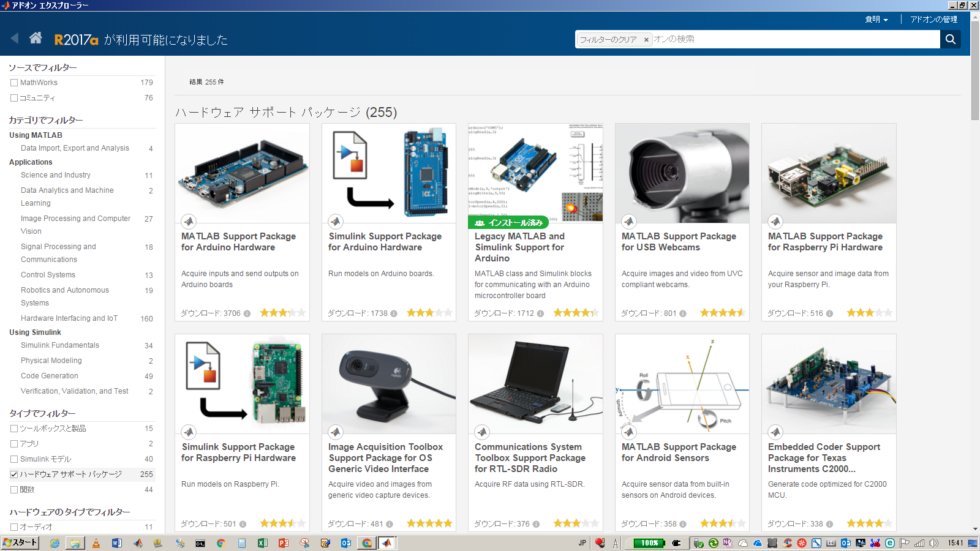Go back using the left arrow icon

(15, 39)
